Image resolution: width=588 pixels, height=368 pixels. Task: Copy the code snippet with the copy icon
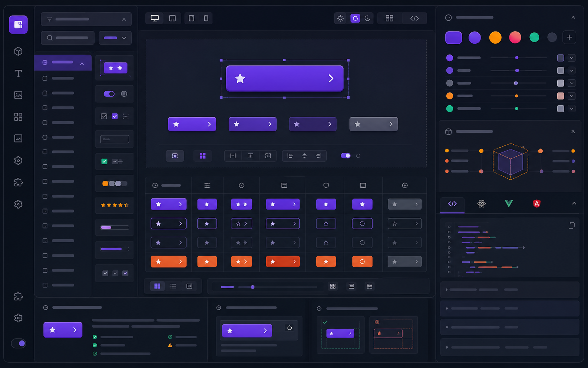click(x=571, y=226)
